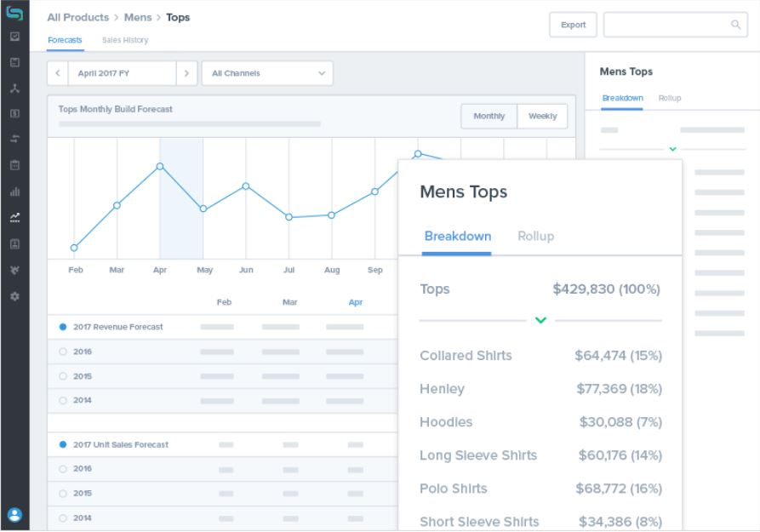Select the 2016 revenue radio button
760x532 pixels.
(62, 352)
